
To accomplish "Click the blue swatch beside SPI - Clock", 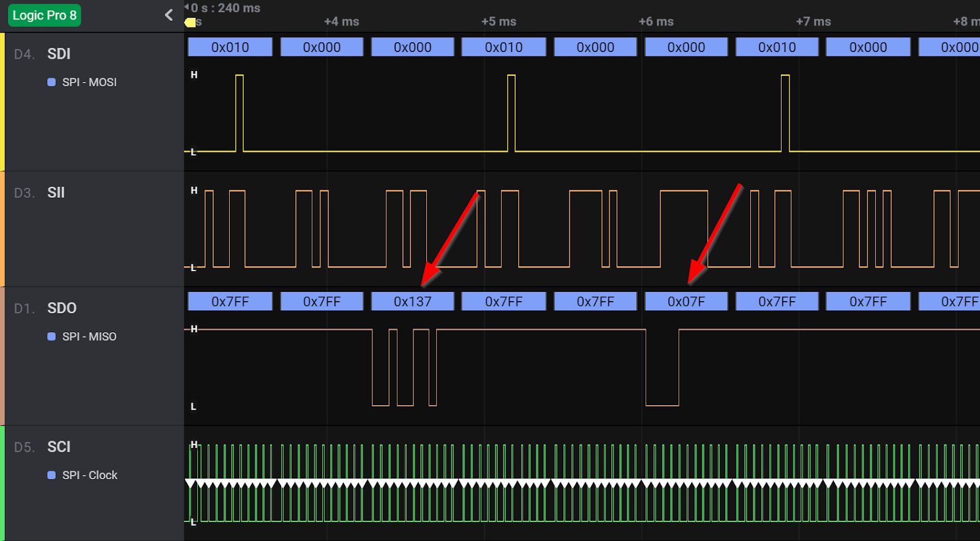I will 51,475.
